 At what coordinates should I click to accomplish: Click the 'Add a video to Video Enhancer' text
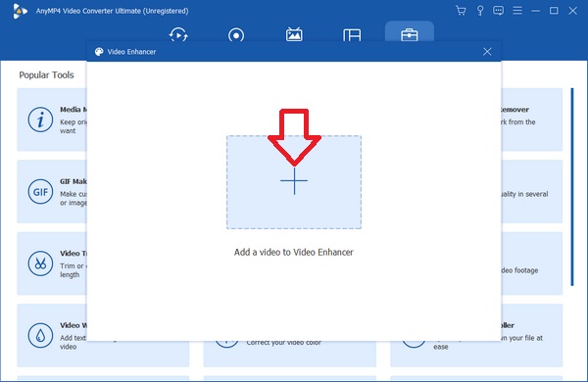tap(294, 253)
